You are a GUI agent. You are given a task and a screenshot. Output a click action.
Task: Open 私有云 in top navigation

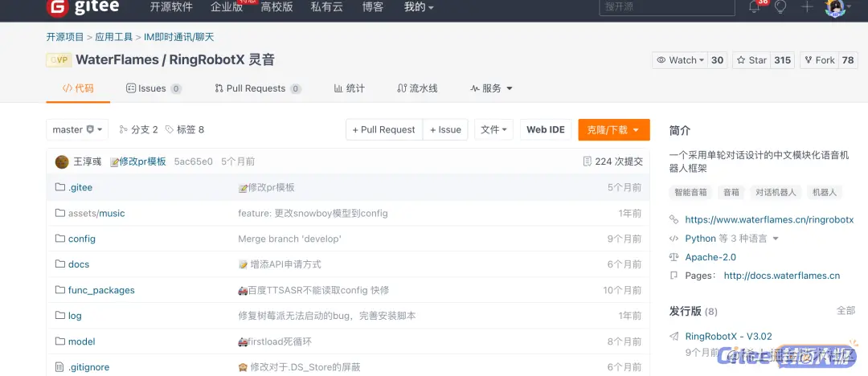point(327,6)
